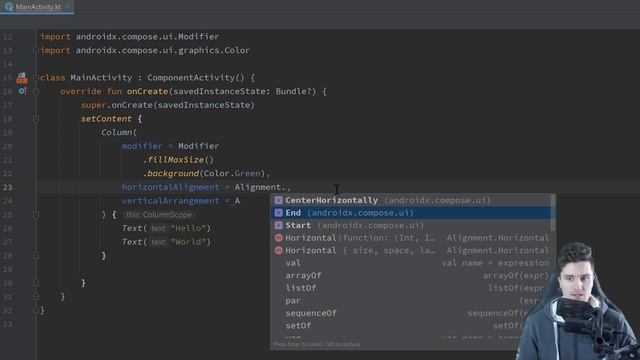Screen dimensions: 640x360
Task: Choose Horizontal(function: (Int, I… suggestion
Action: tap(411, 238)
